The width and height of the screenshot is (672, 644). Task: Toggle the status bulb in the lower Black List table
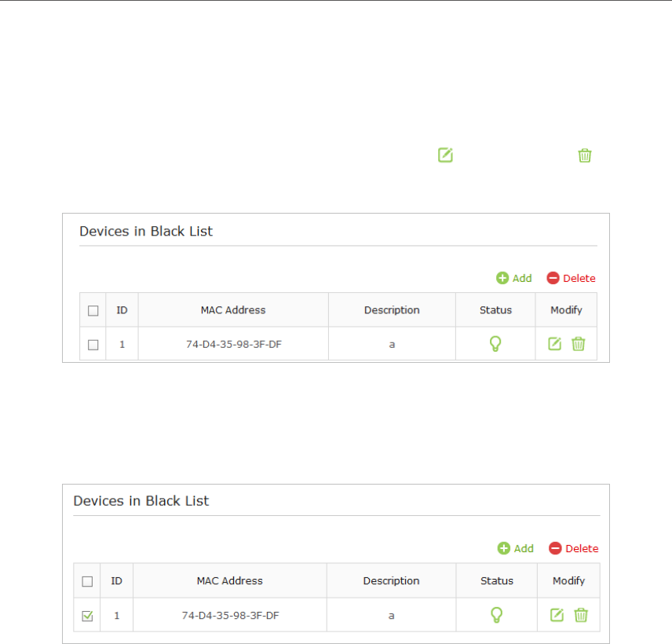(x=496, y=615)
